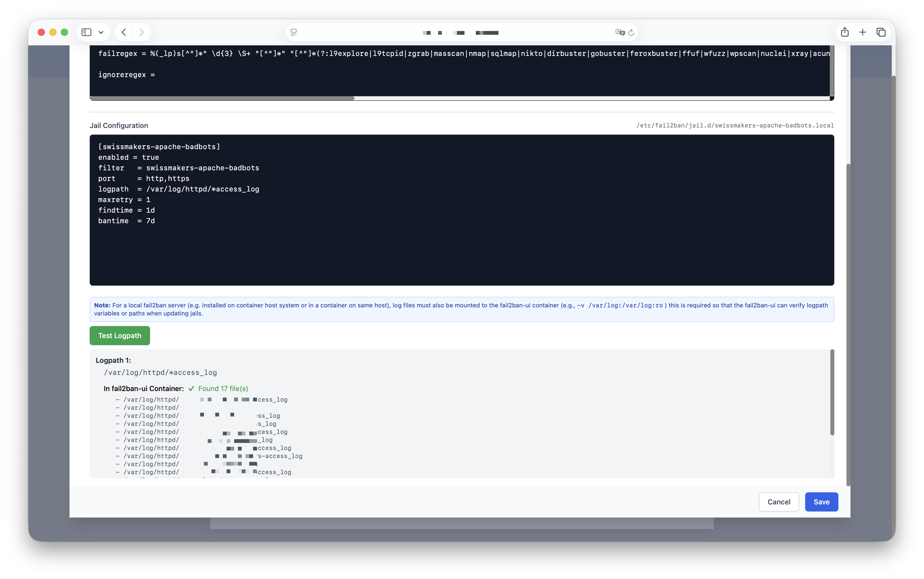Open a new tab with the plus icon

863,32
